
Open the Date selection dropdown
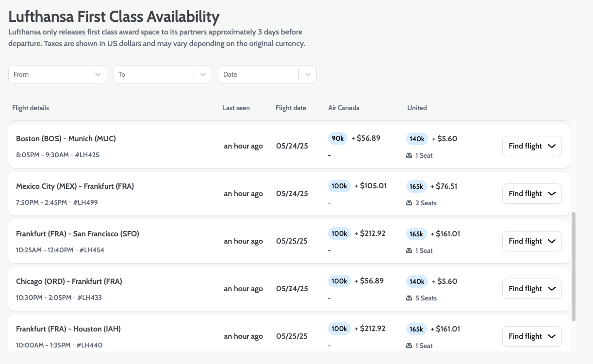click(307, 74)
